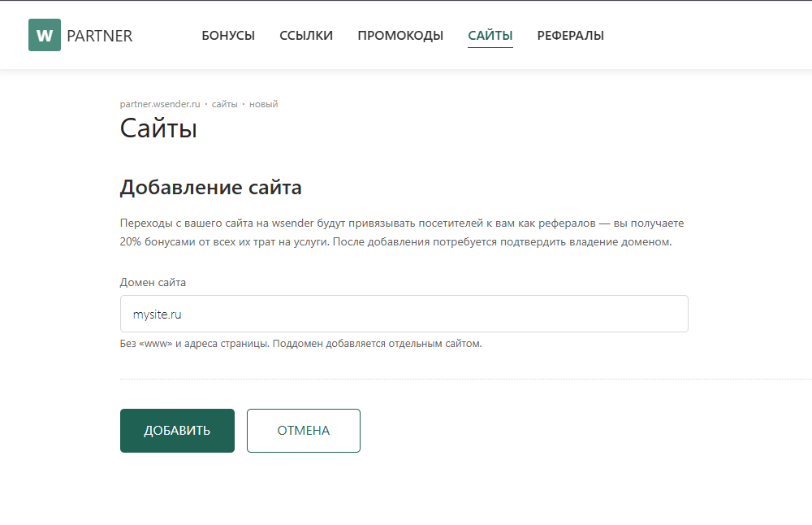This screenshot has height=525, width=812.
Task: Open the БОНУСЫ menu item
Action: click(x=228, y=35)
